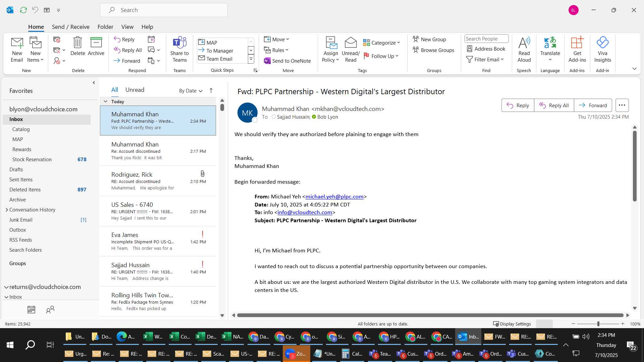Open the Follow Up dropdown

point(381,56)
